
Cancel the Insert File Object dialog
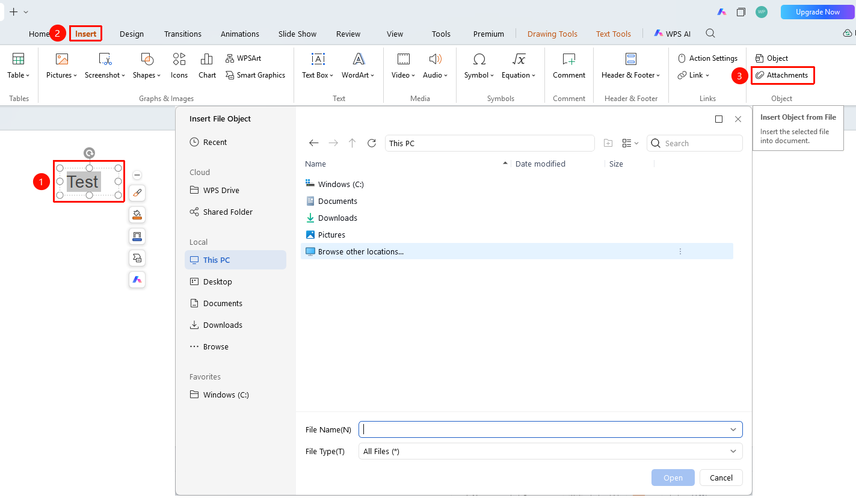point(721,478)
